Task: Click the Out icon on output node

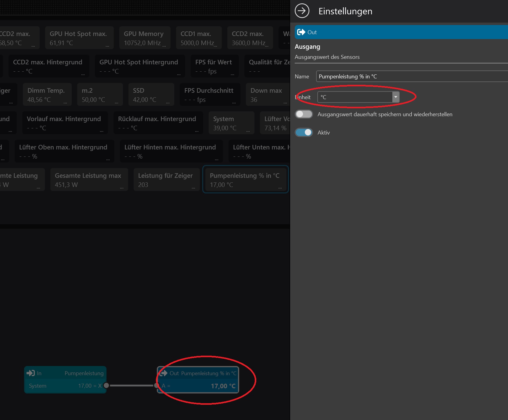Action: pos(164,373)
